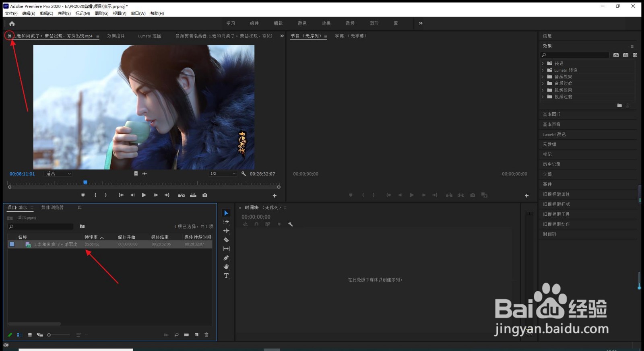Image resolution: width=644 pixels, height=351 pixels.
Task: Expand the 视频效果 folder
Action: coord(543,90)
